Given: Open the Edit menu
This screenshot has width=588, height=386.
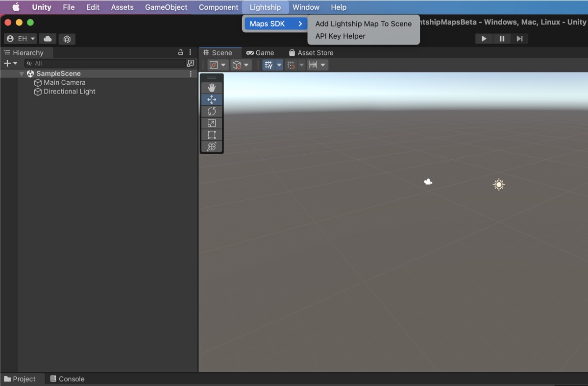Looking at the screenshot, I should pos(93,7).
